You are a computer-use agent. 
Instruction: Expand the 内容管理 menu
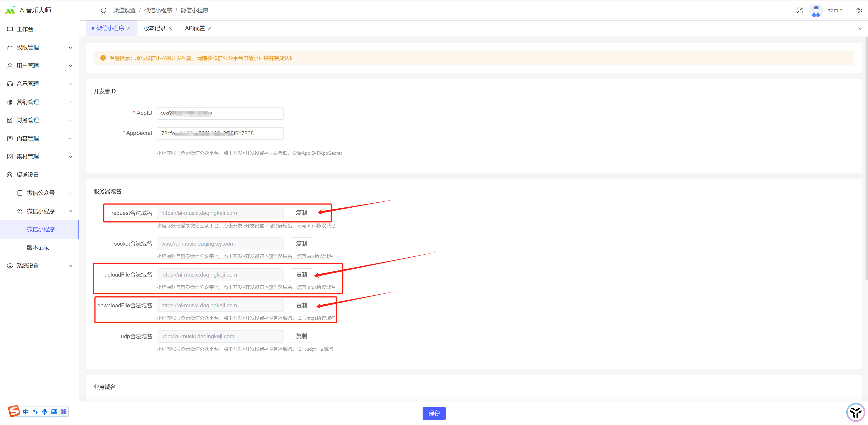70,139
